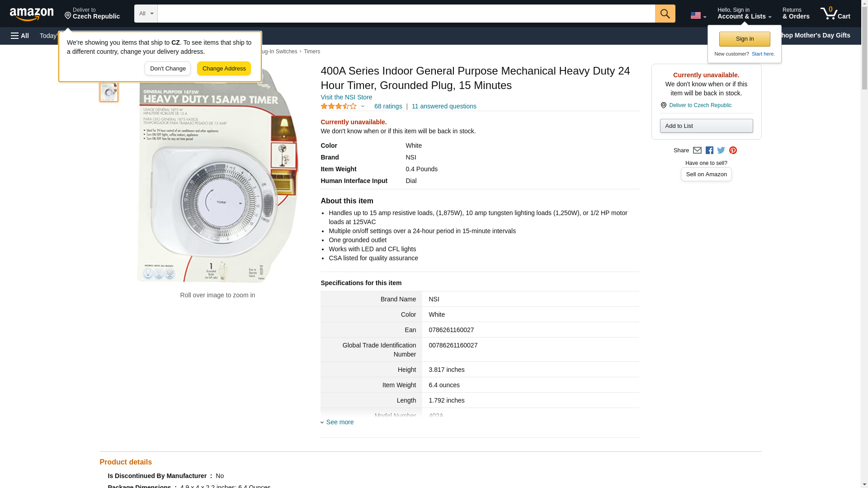
Task: Open Account & Lists menu
Action: pyautogui.click(x=744, y=14)
